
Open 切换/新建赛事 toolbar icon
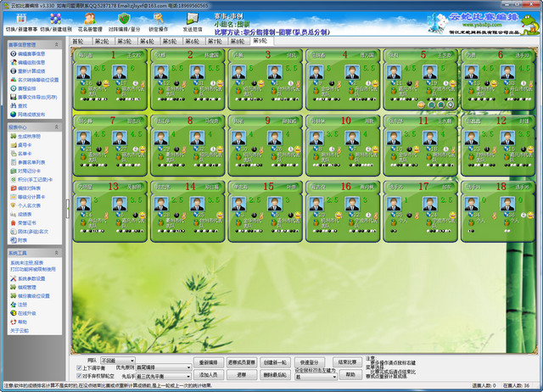point(21,23)
